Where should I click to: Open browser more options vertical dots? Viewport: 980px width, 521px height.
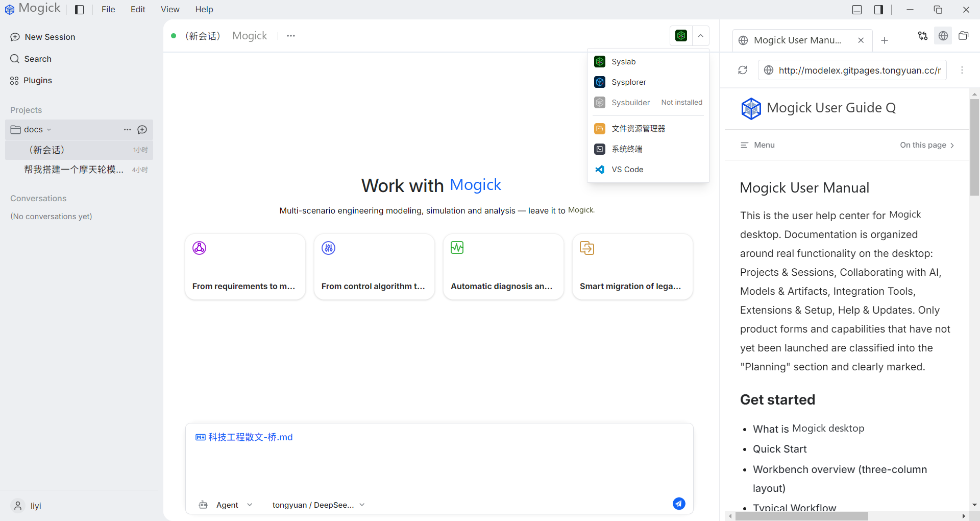click(x=962, y=70)
